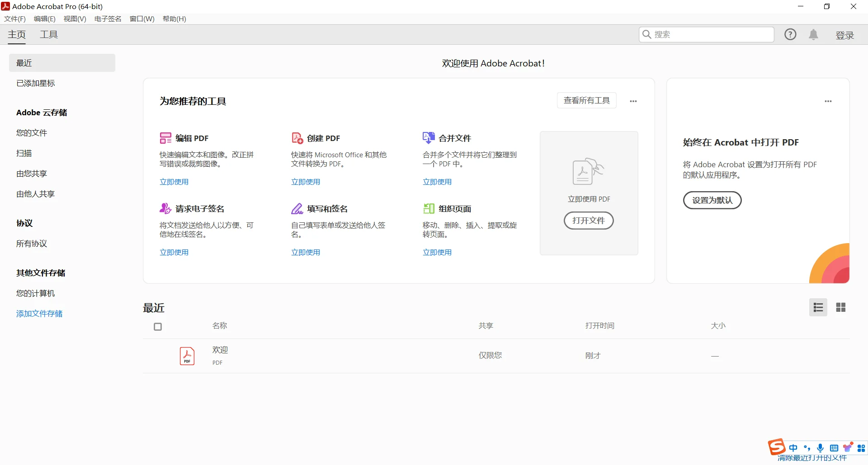The width and height of the screenshot is (868, 465).
Task: Click the search magnifier icon
Action: click(647, 34)
